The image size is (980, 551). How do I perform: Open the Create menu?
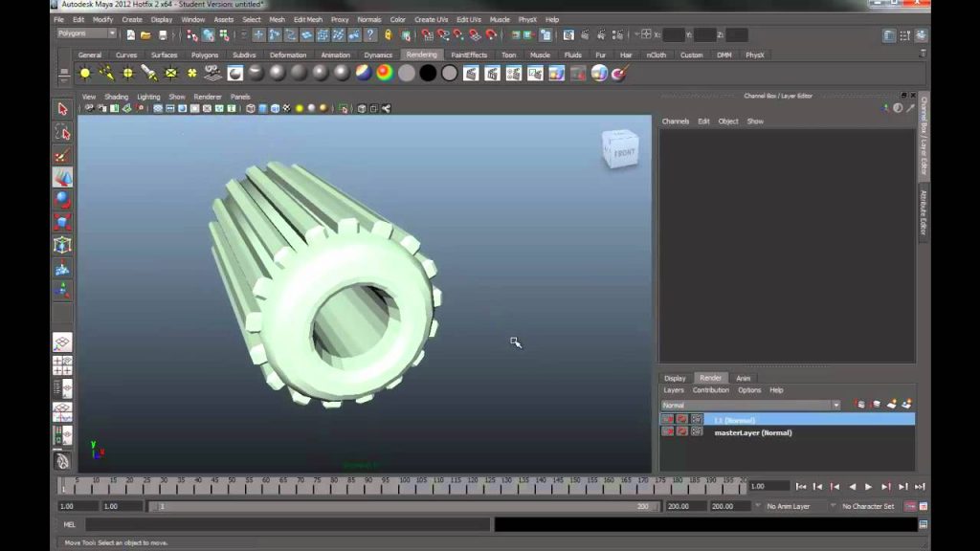tap(132, 19)
